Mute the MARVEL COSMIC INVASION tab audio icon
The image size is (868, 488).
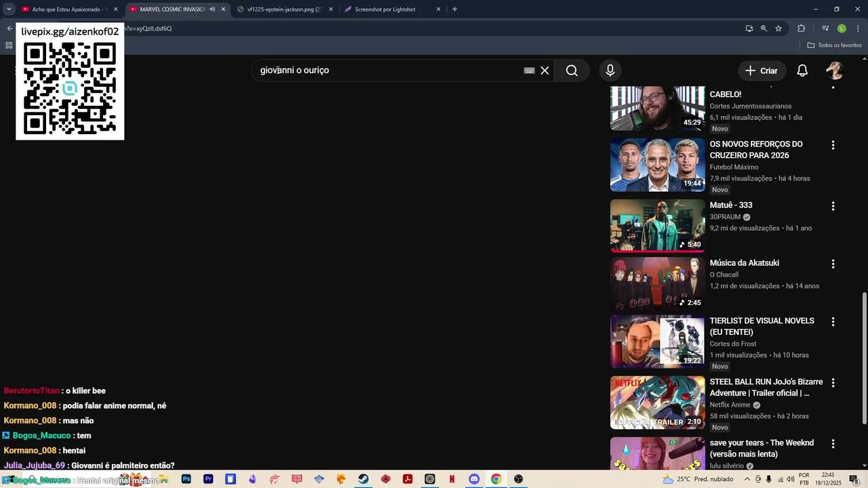click(x=212, y=9)
